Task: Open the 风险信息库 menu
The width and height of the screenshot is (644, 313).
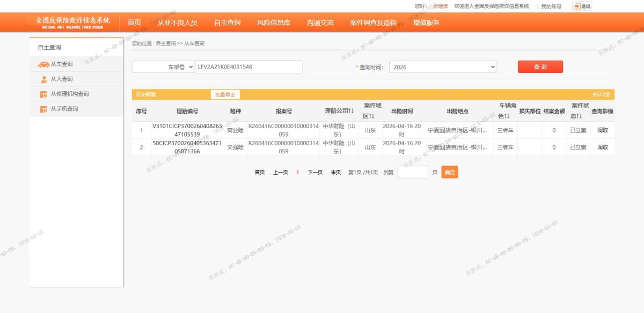Action: [x=274, y=23]
